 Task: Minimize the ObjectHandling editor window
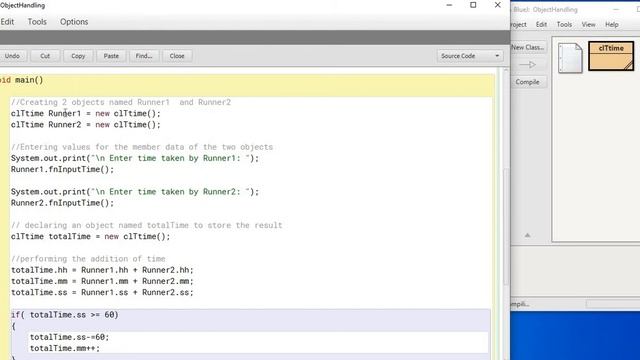(x=449, y=5)
